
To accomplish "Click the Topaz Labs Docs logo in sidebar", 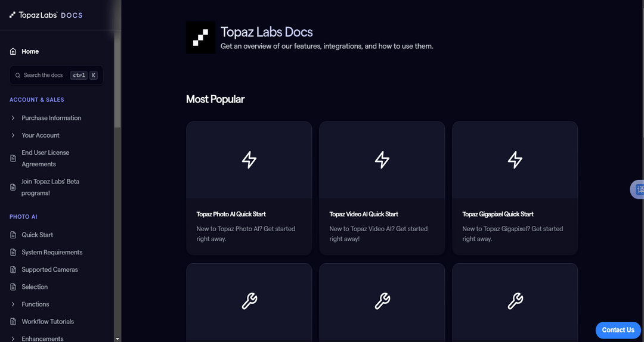I will pos(46,15).
